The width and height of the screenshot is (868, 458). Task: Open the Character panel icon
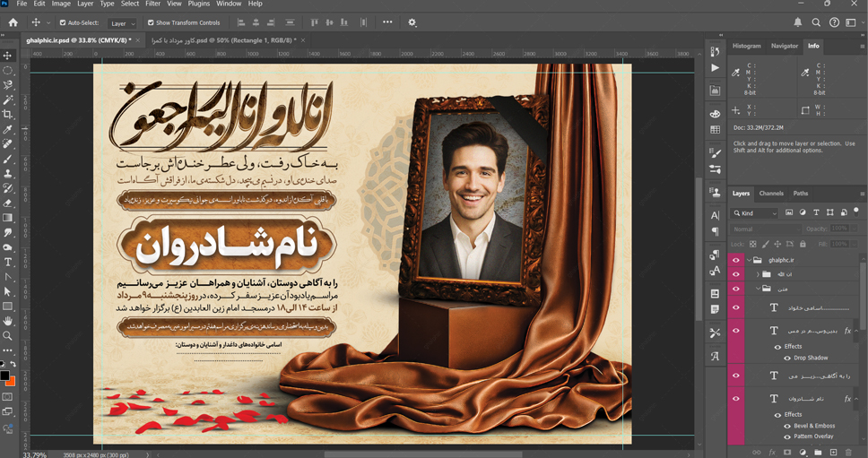[715, 215]
